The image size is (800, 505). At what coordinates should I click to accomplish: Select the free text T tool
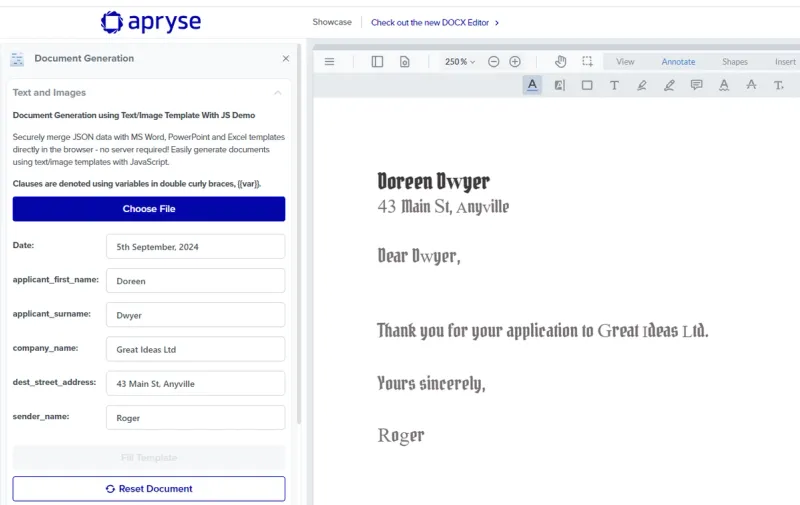(x=614, y=85)
